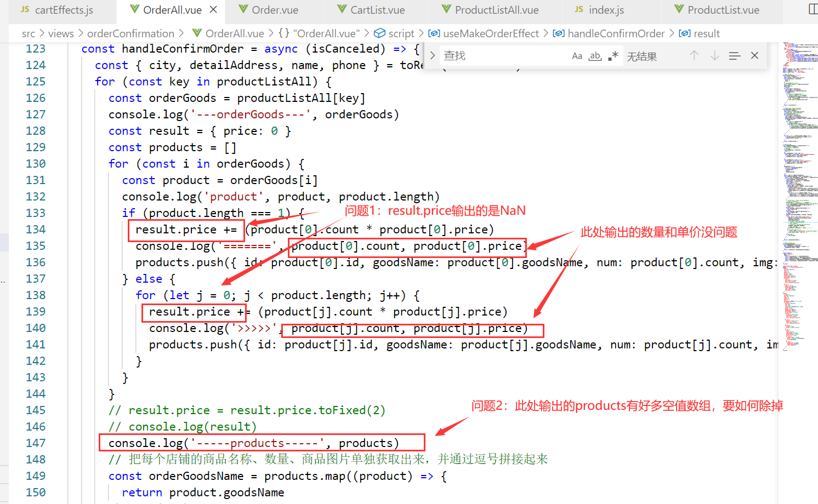Click the '-----products-----' string on line 147

[257, 443]
